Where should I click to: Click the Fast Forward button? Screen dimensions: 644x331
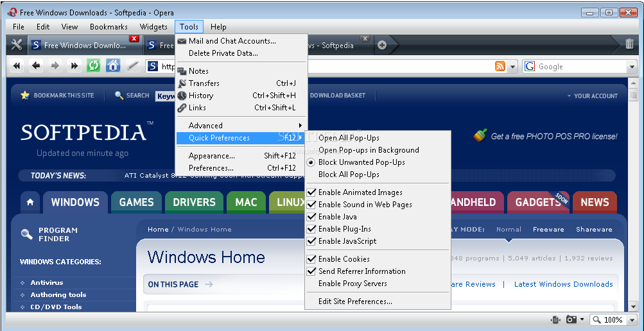pyautogui.click(x=74, y=65)
